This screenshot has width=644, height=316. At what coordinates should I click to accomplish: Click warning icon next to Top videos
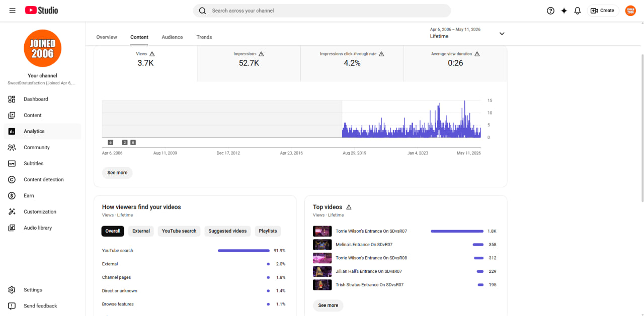pos(349,207)
